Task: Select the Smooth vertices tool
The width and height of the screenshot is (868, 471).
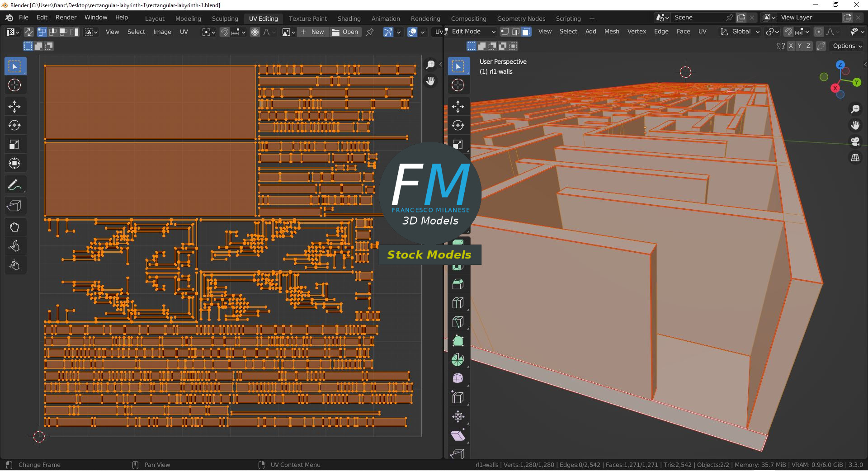Action: point(458,378)
